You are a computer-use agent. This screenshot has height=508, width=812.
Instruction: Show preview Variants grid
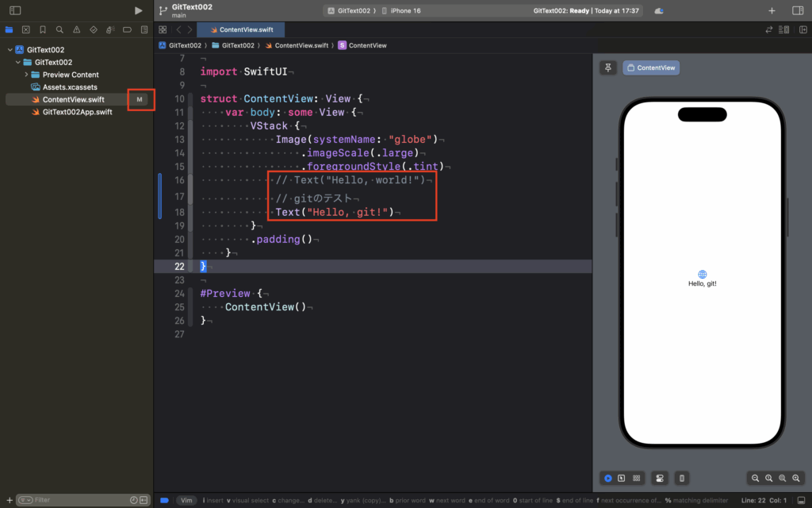[x=637, y=478]
